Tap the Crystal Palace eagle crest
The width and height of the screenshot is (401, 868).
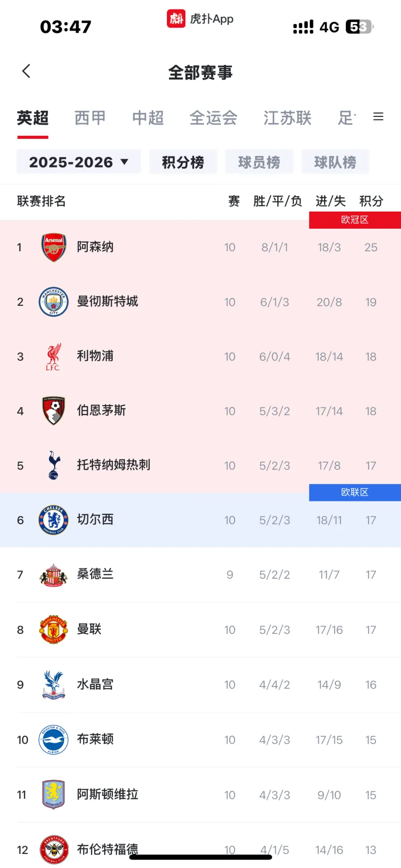[54, 684]
